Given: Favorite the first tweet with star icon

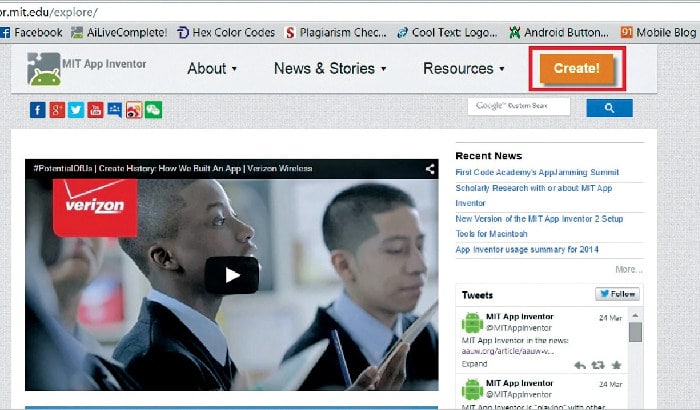Looking at the screenshot, I should [x=616, y=366].
